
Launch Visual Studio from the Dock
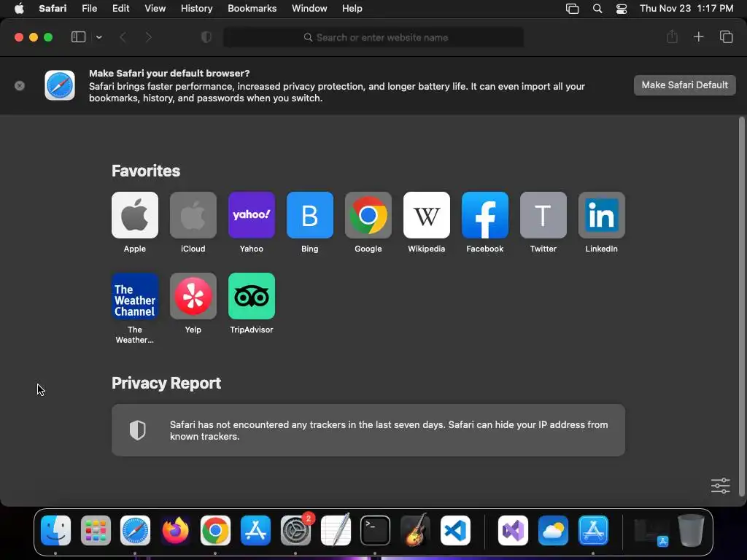click(513, 531)
